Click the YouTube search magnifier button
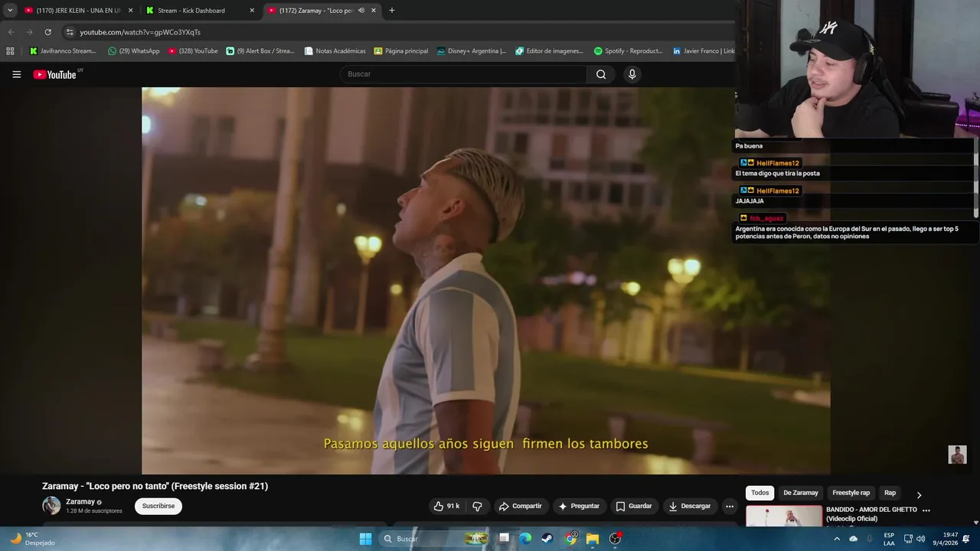The width and height of the screenshot is (980, 551). [x=601, y=74]
